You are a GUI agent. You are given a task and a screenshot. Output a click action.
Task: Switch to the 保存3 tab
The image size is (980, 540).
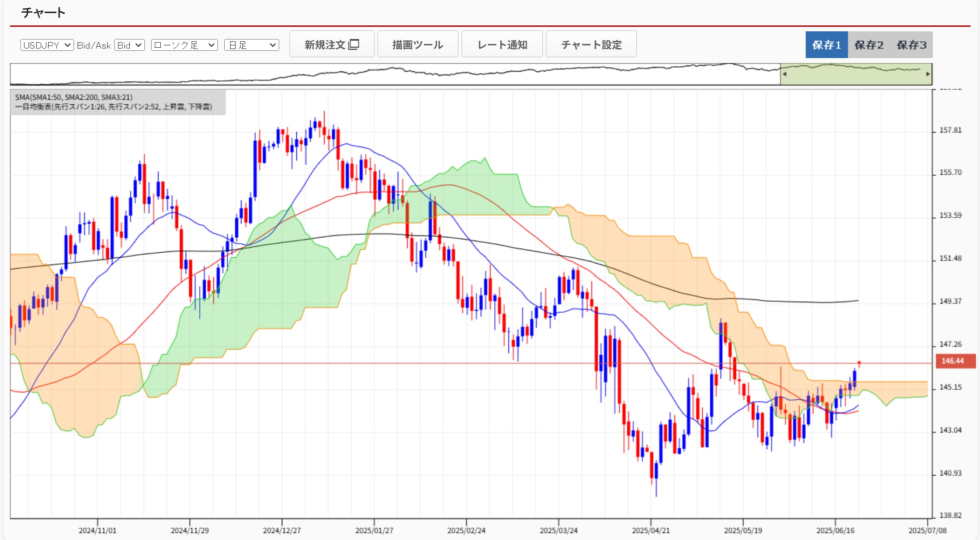(911, 45)
